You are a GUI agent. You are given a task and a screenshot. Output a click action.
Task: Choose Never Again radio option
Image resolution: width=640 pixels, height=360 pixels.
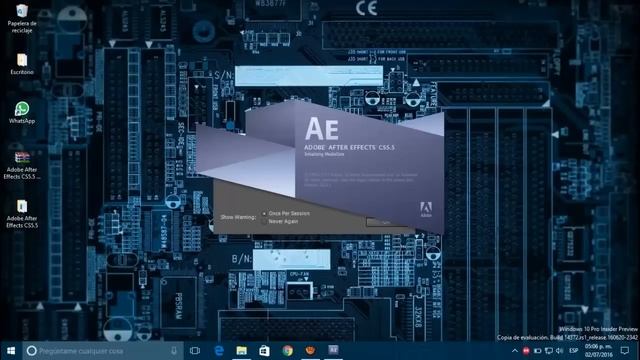coord(264,221)
